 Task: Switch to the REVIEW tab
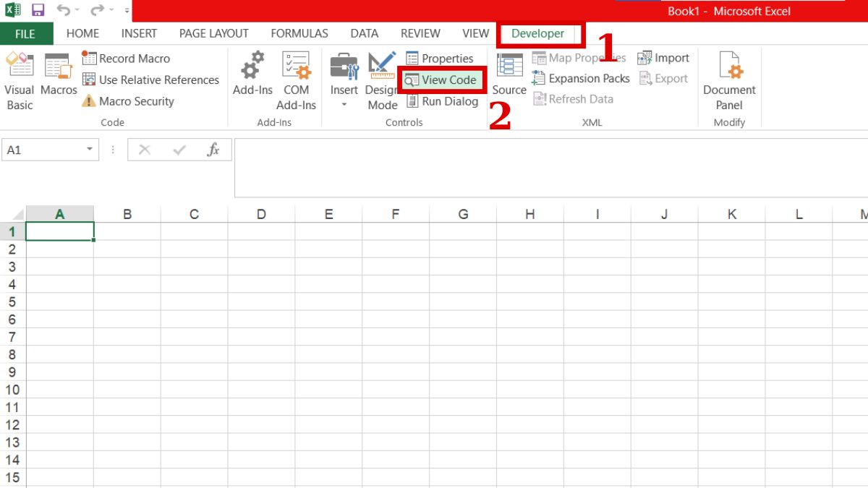pos(420,33)
